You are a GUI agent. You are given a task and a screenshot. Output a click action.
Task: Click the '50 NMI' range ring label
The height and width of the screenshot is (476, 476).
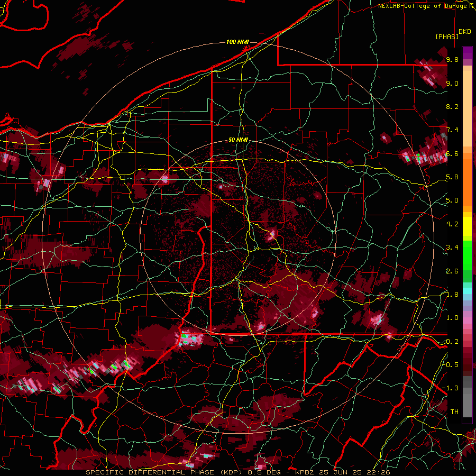[238, 140]
